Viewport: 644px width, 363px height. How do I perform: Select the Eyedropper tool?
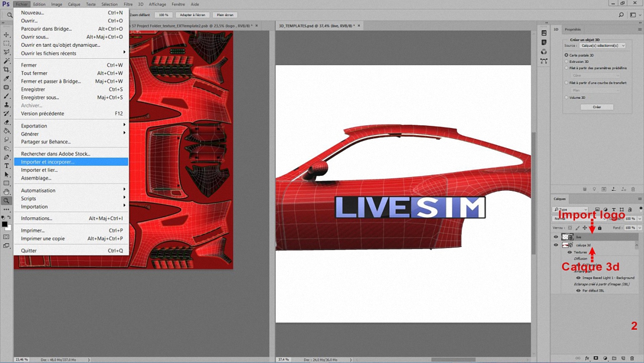click(x=6, y=79)
